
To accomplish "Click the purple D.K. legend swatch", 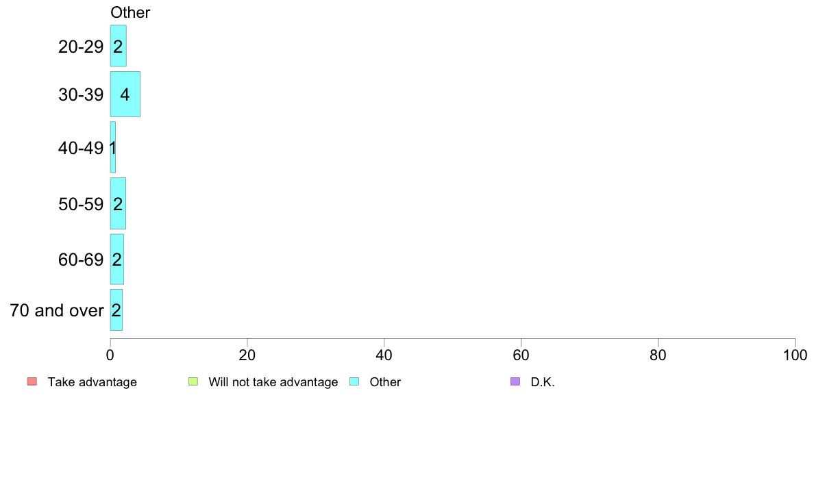I will [x=515, y=381].
